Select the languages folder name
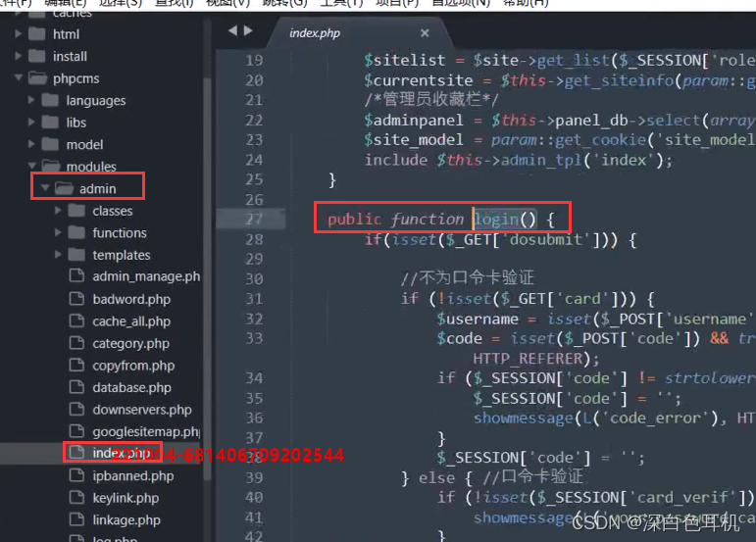Image resolution: width=756 pixels, height=542 pixels. click(96, 101)
